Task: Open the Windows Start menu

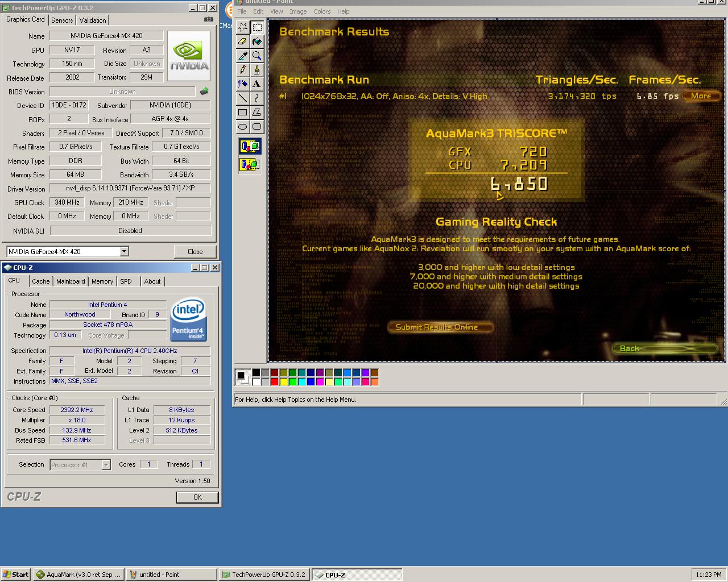Action: (x=16, y=575)
